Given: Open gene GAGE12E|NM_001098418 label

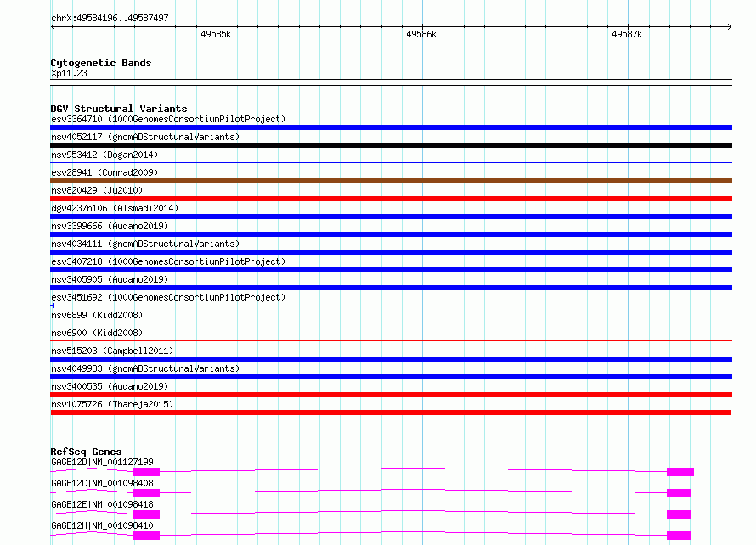Looking at the screenshot, I should [102, 504].
